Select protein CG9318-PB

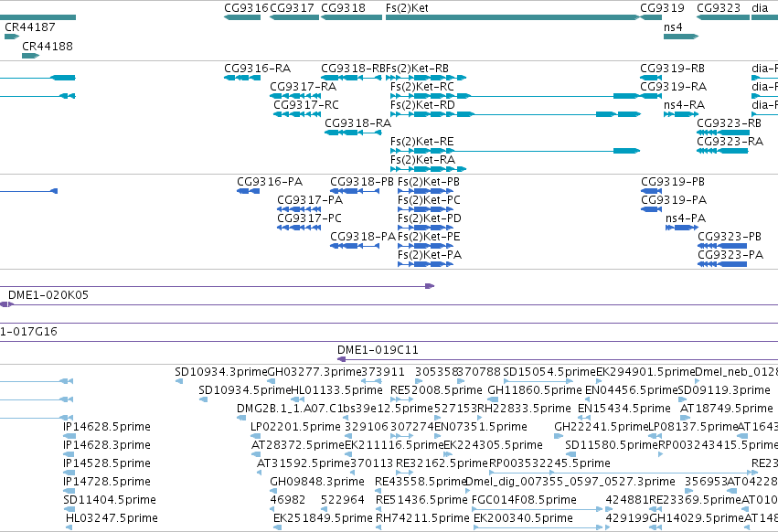362,182
